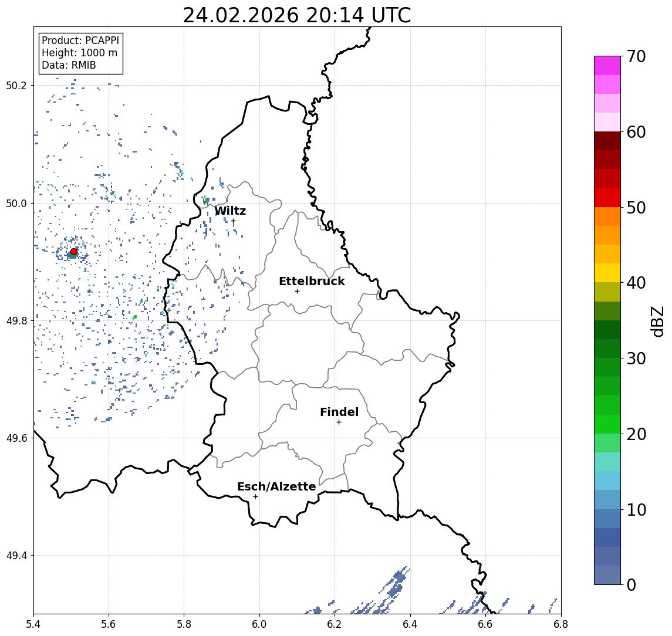Click the 'Data: RMIB' text
This screenshot has height=636, width=672.
tap(69, 65)
